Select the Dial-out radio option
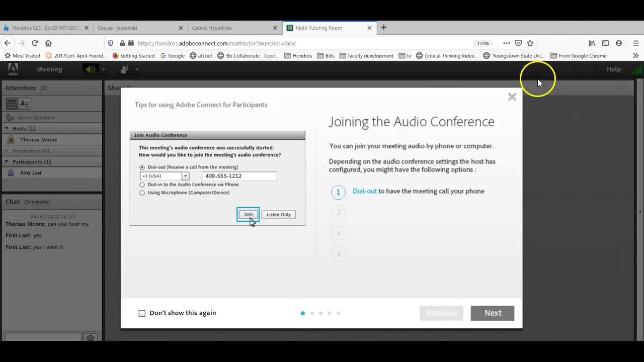Screen dimensions: 644x362 click(142, 167)
